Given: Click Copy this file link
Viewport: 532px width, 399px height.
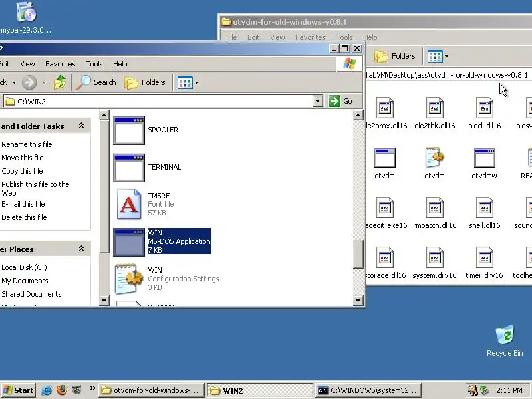Looking at the screenshot, I should coord(22,171).
